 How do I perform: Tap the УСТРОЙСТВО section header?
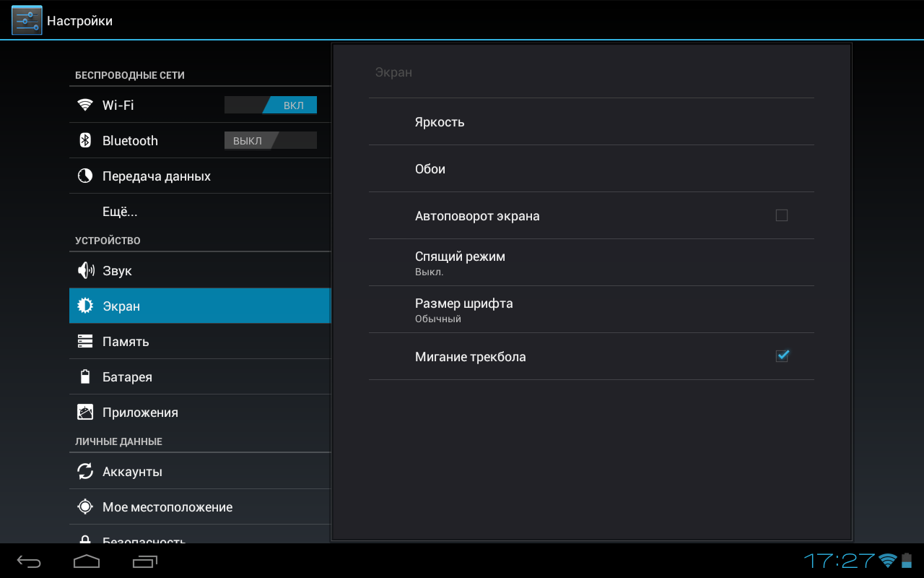tap(108, 241)
